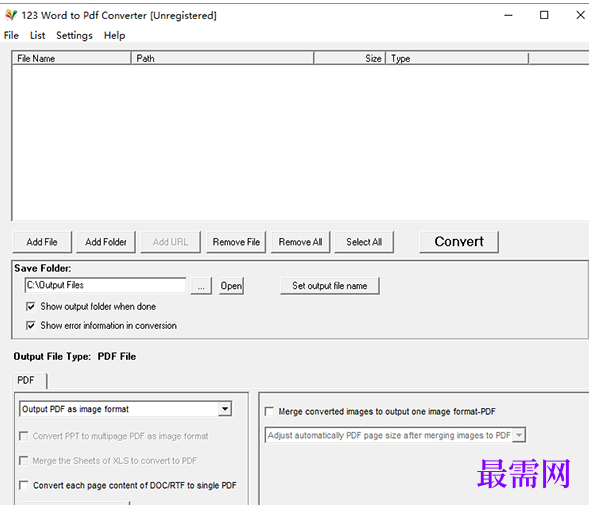This screenshot has height=505, width=589.
Task: Click the Save Folder path input field
Action: pos(105,285)
